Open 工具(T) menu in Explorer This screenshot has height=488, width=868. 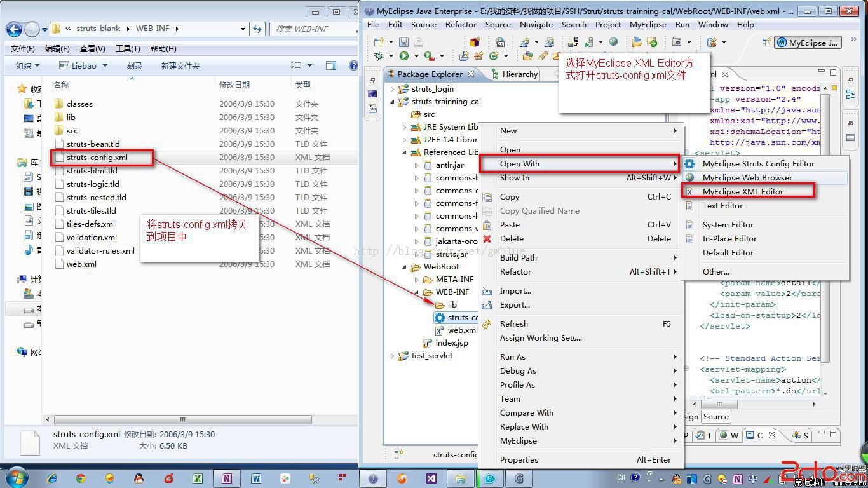[128, 48]
